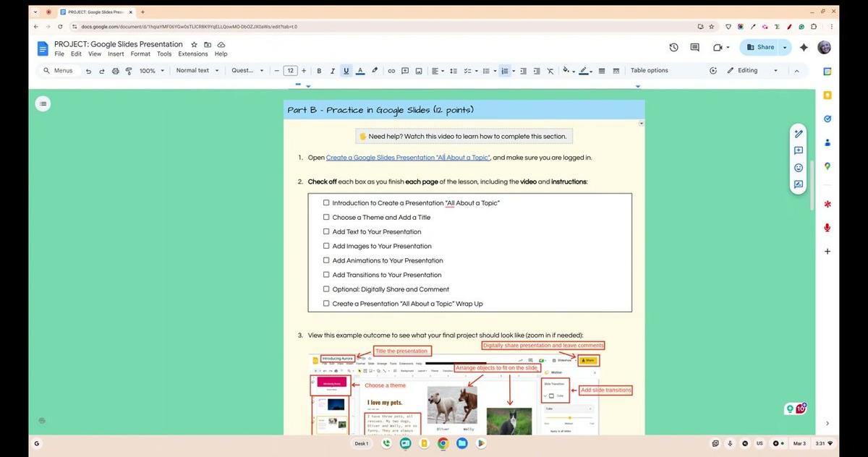Viewport: 868px width, 457px height.
Task: Click the print icon
Action: (x=115, y=71)
